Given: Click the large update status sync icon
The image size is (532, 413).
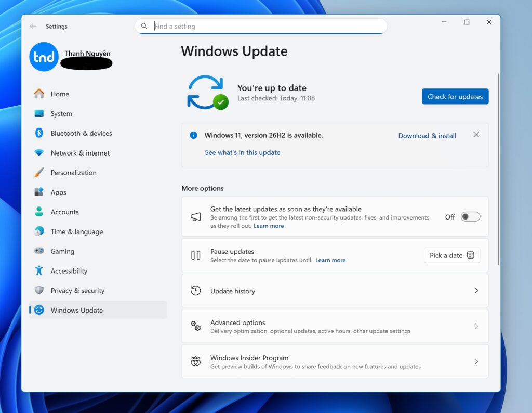Looking at the screenshot, I should pyautogui.click(x=207, y=93).
